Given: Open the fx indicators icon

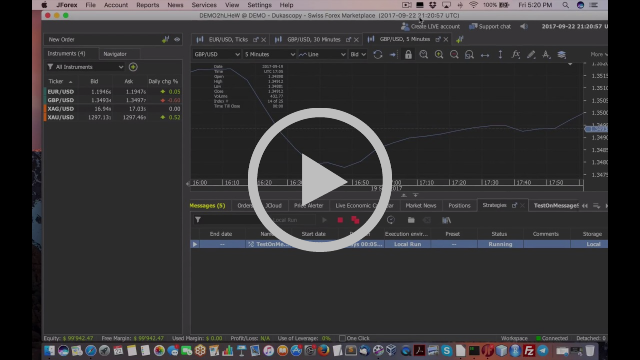Looking at the screenshot, I should (x=516, y=54).
